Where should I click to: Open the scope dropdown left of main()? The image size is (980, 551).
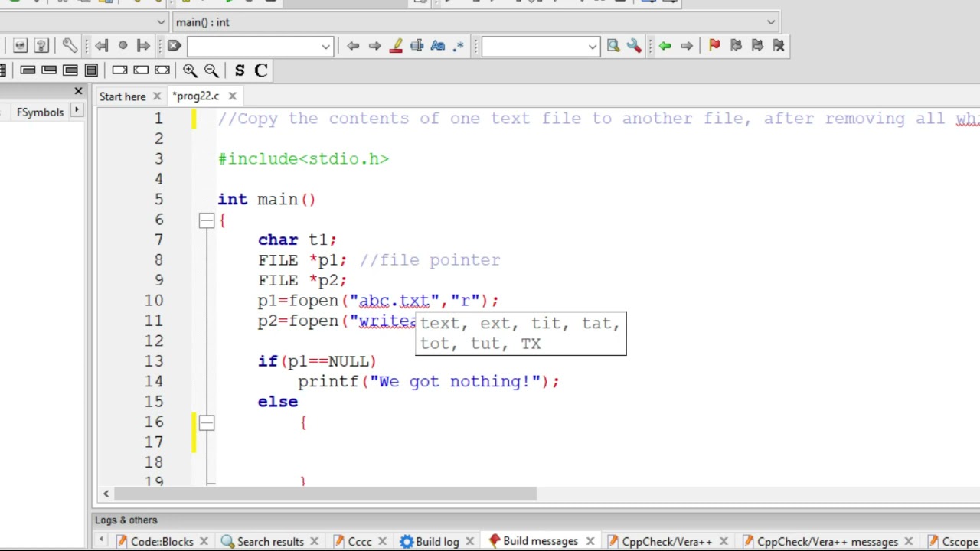[x=160, y=22]
